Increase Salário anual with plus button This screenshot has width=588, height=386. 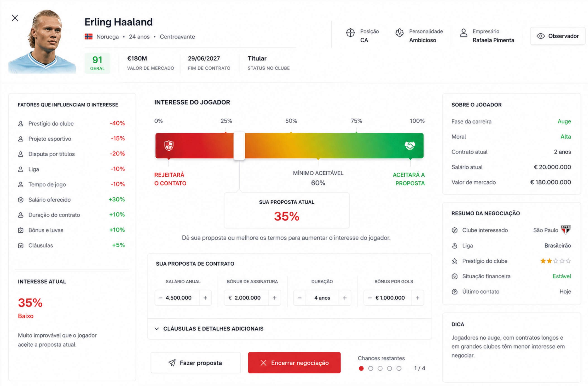[x=205, y=298]
